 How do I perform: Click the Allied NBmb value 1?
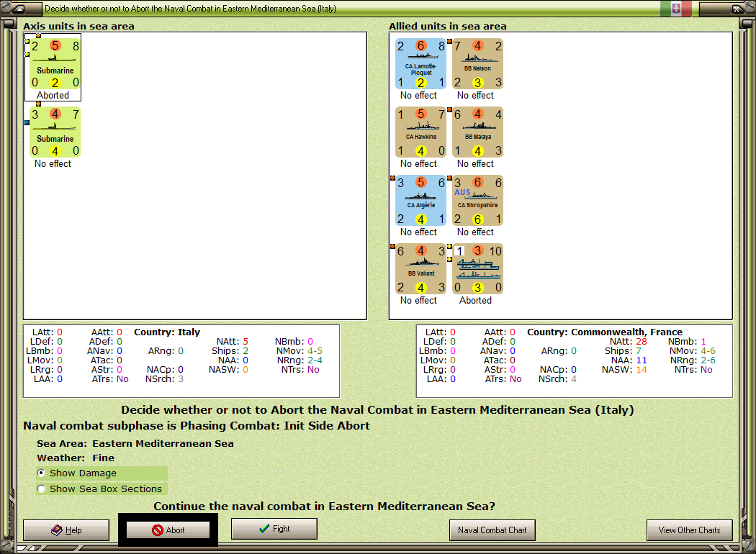click(703, 342)
